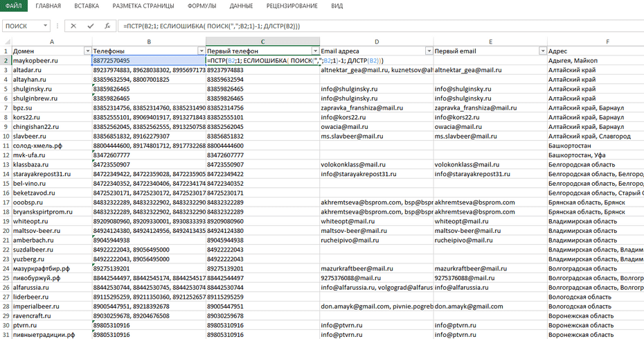
Task: Click cell with shulginbrew.ru
Action: (x=52, y=98)
